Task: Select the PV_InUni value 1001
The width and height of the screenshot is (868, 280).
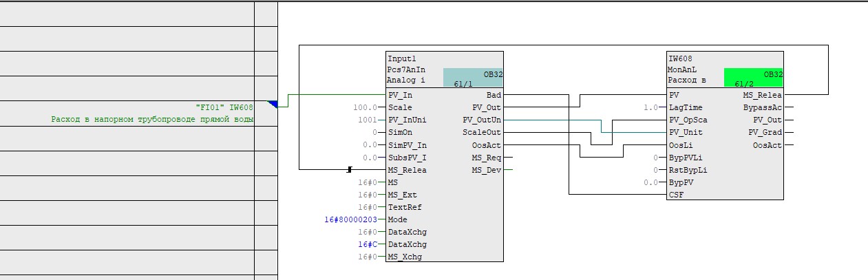Action: (x=367, y=120)
